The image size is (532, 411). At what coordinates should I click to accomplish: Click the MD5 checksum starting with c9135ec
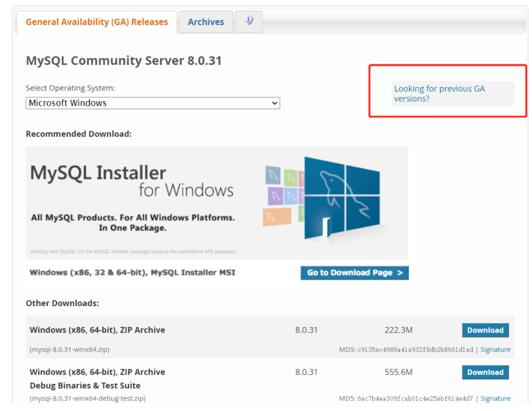415,350
